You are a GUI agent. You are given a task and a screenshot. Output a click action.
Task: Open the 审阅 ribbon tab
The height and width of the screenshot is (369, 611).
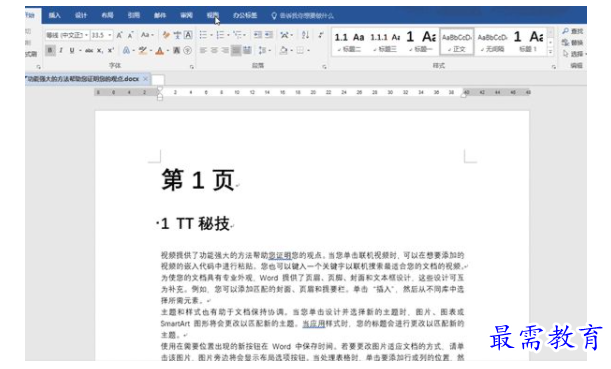186,16
